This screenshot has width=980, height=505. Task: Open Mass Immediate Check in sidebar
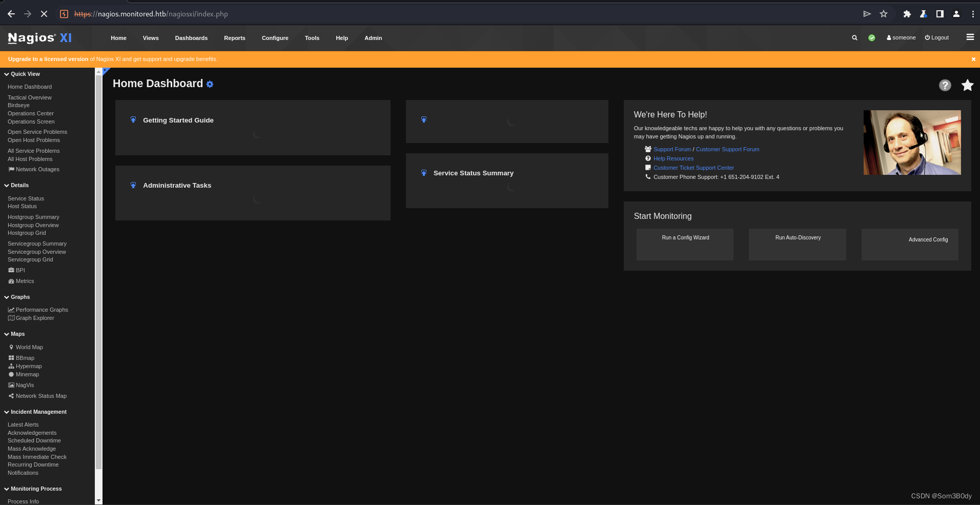coord(37,457)
